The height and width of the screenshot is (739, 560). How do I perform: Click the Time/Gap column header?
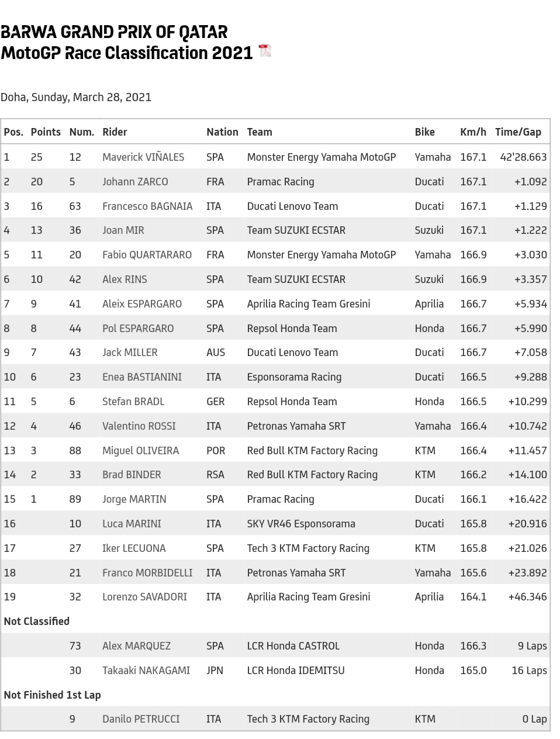coord(518,132)
